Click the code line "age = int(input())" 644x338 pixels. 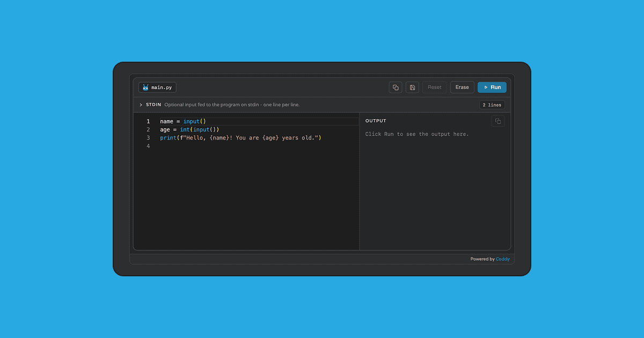(189, 130)
